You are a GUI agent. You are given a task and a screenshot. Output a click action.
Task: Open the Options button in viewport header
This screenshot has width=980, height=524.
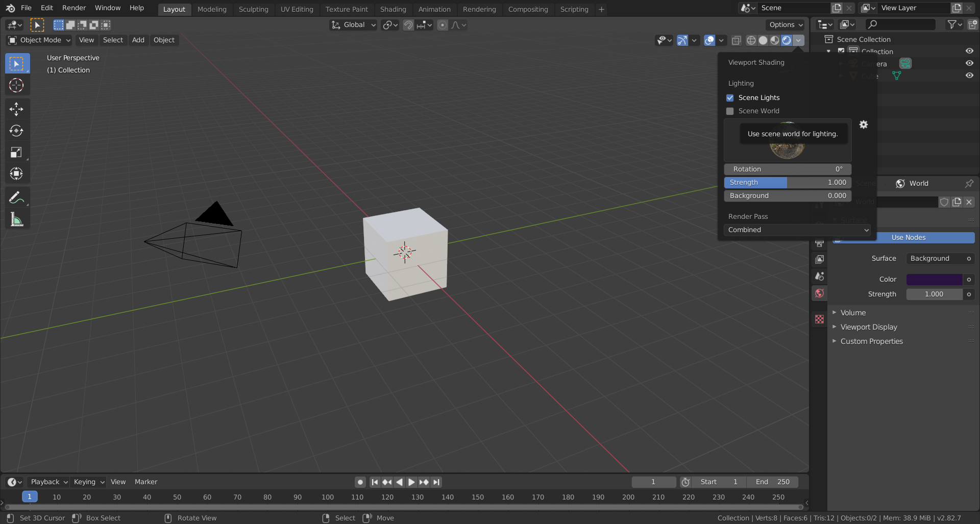click(786, 25)
